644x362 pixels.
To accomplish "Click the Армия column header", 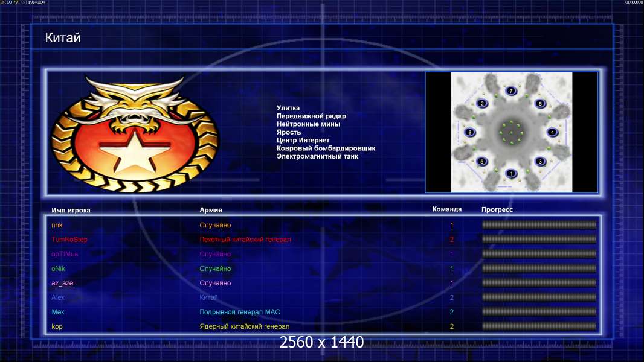I will (x=211, y=210).
